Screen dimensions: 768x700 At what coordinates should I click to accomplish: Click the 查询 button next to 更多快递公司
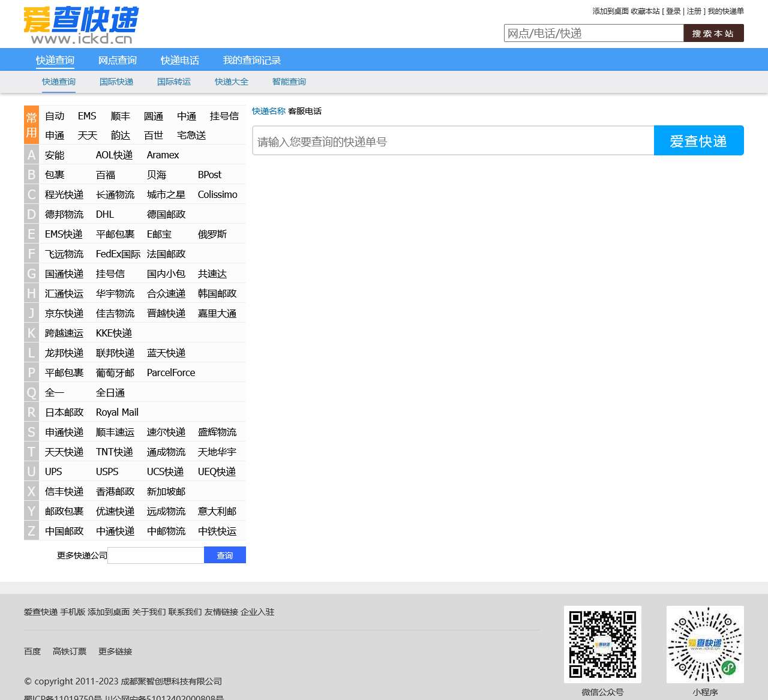pos(225,555)
